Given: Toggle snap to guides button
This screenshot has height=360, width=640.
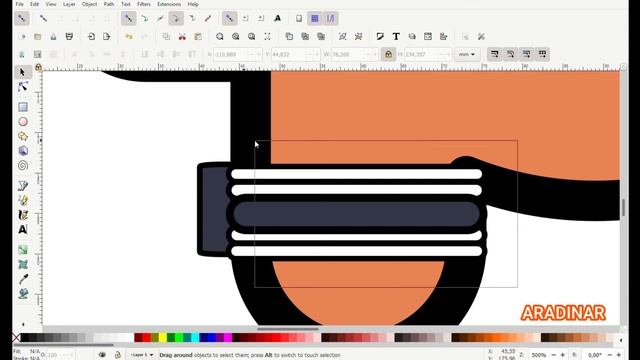Looking at the screenshot, I should [x=331, y=18].
